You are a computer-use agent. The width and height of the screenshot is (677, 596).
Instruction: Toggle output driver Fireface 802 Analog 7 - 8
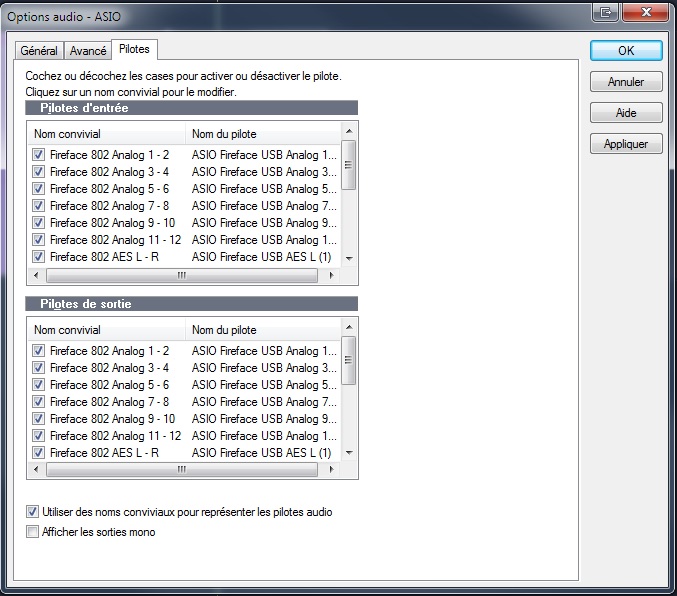[x=38, y=402]
